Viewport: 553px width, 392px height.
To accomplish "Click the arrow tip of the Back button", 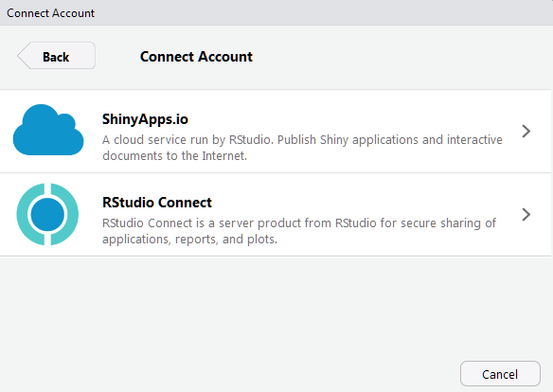I will click(x=22, y=56).
